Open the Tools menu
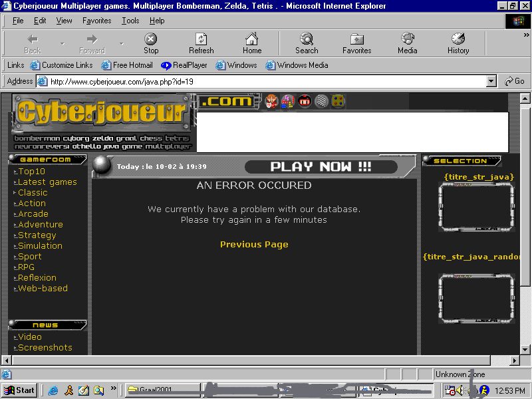The image size is (532, 399). coord(130,21)
